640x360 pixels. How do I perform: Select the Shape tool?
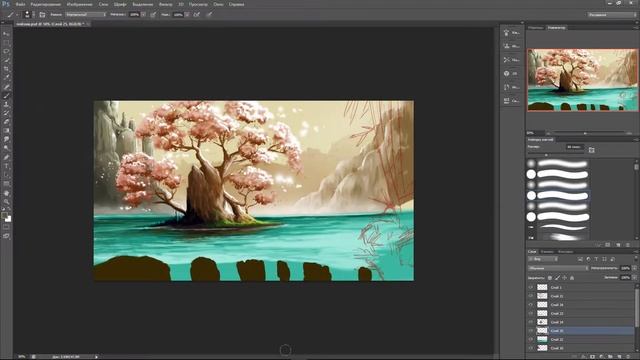coord(6,184)
